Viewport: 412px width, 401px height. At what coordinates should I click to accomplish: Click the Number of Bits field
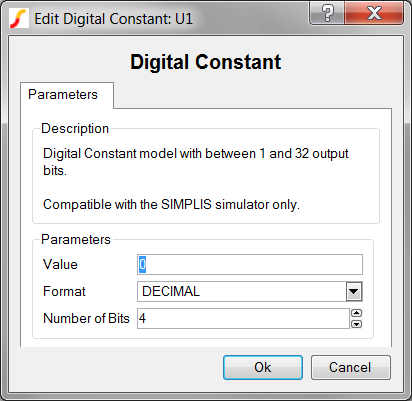pyautogui.click(x=243, y=318)
